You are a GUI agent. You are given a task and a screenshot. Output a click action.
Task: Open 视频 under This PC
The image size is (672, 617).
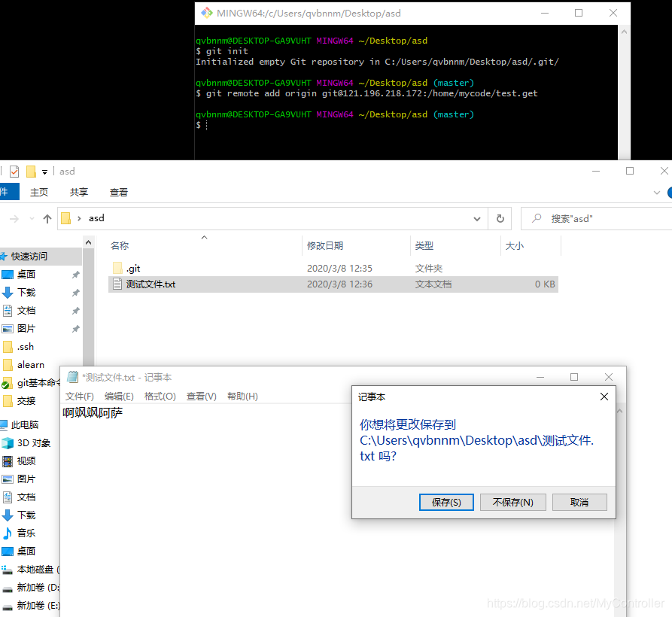(x=26, y=460)
